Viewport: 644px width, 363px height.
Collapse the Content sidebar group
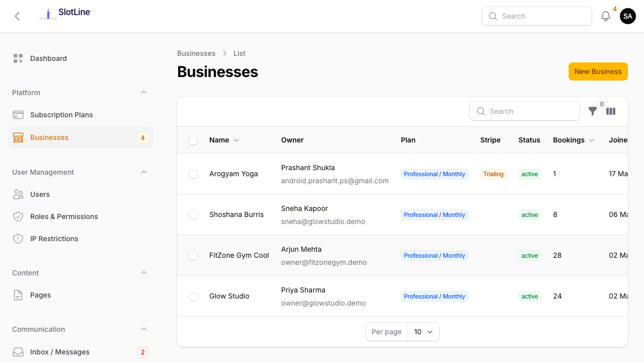[144, 273]
